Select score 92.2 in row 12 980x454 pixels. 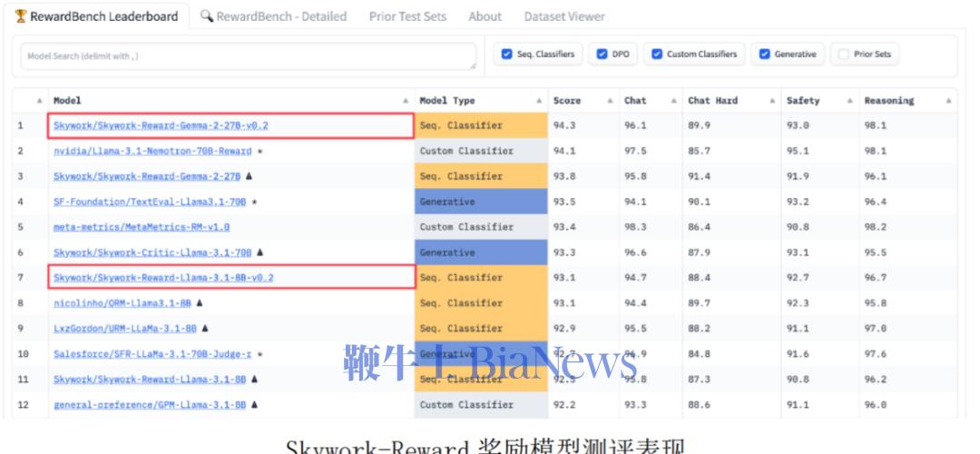[x=564, y=405]
